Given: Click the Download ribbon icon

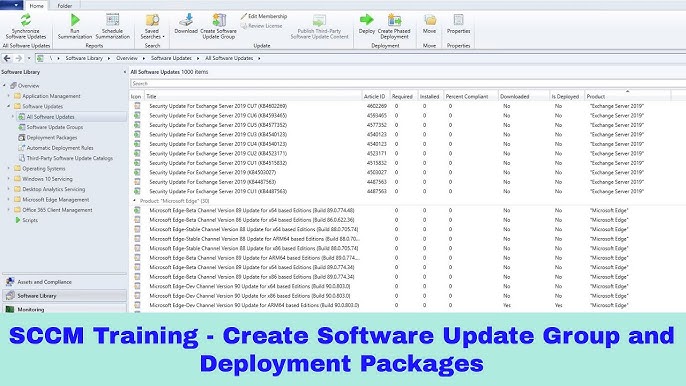Looking at the screenshot, I should coord(186,20).
